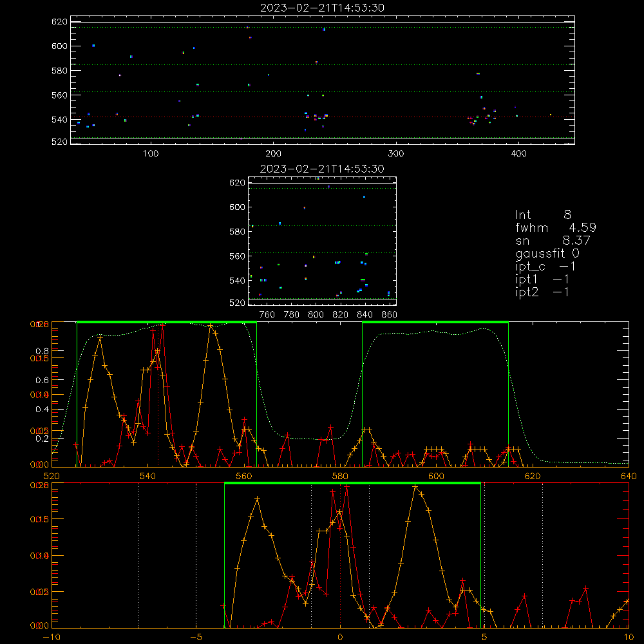This screenshot has width=644, height=644.
Task: Select the 560 y-axis label of middle plot
Action: (237, 256)
